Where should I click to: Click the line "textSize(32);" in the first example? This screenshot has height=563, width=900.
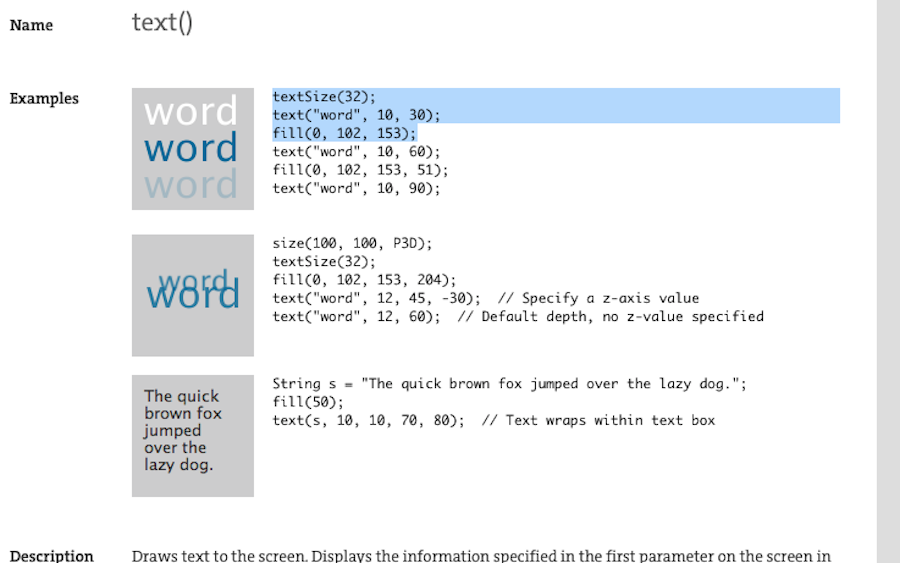pyautogui.click(x=324, y=96)
